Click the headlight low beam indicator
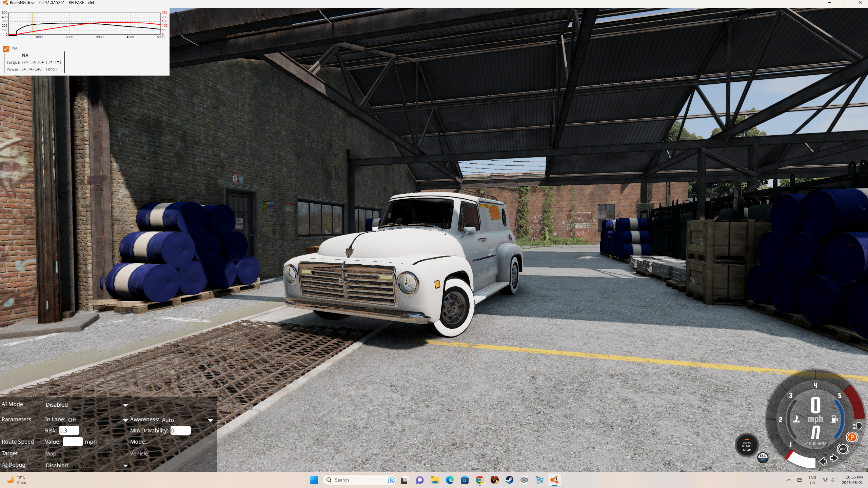The width and height of the screenshot is (868, 488). [857, 426]
